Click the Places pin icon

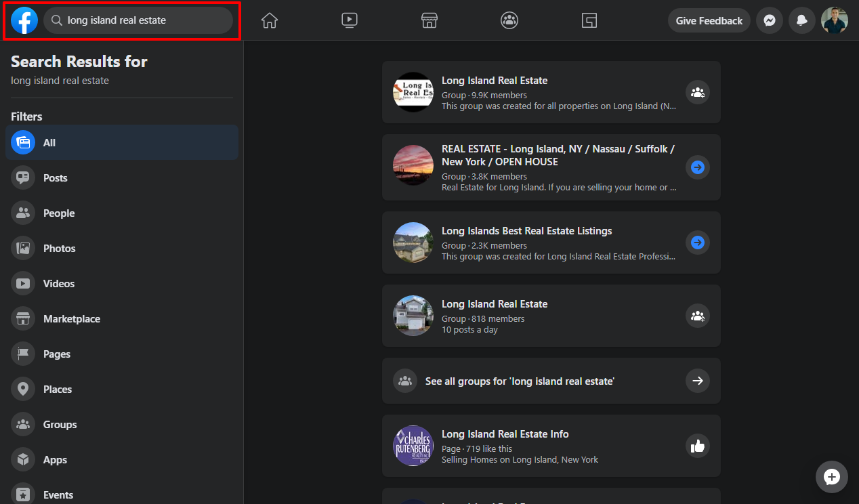23,389
